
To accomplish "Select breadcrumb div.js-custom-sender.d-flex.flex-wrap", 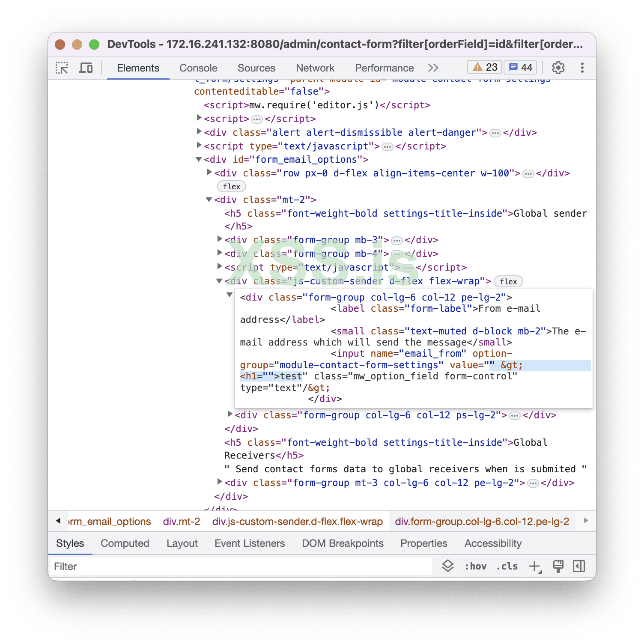I will tap(298, 521).
